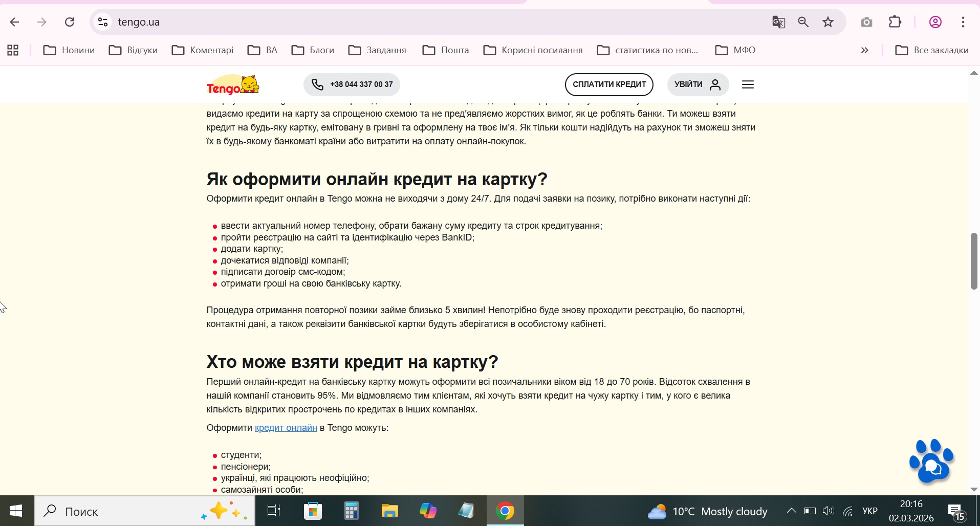Open the Пошта bookmarks folder

point(446,50)
